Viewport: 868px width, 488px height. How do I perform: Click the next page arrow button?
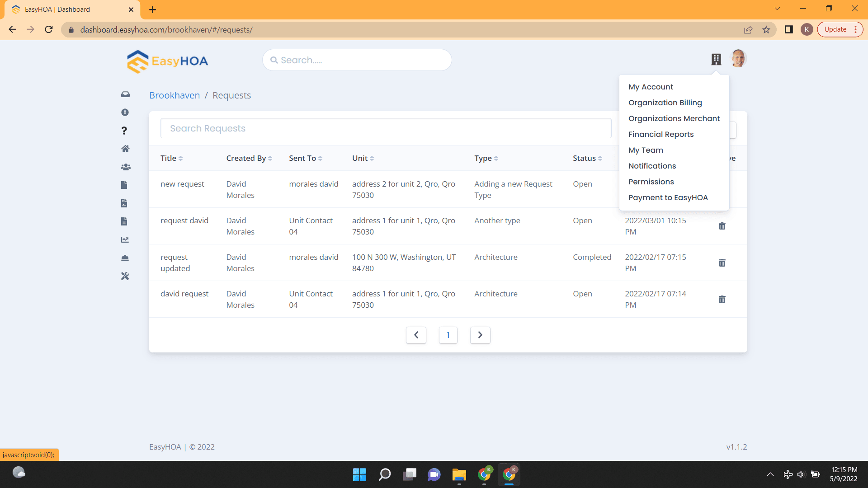pyautogui.click(x=480, y=335)
